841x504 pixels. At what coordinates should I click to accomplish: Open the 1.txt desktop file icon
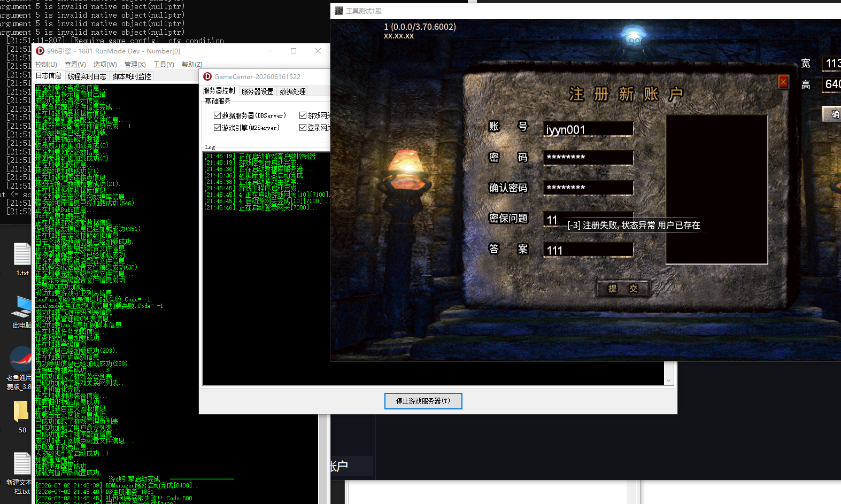[22, 254]
